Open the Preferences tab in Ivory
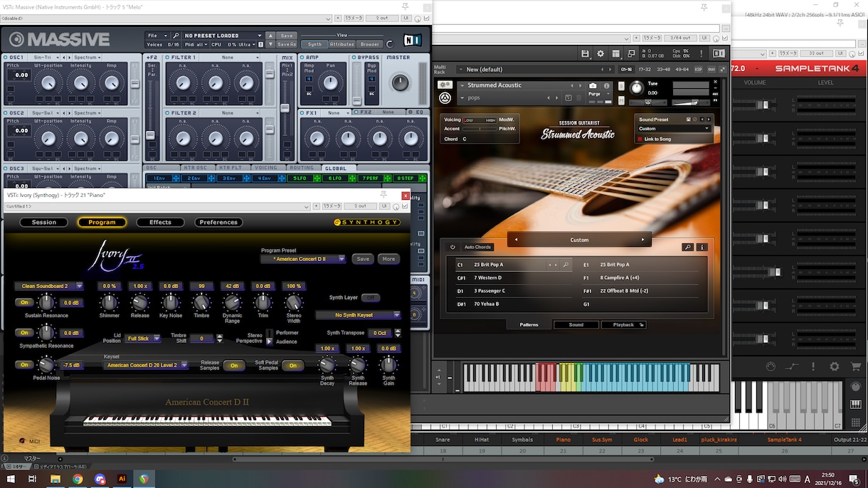 pyautogui.click(x=218, y=223)
